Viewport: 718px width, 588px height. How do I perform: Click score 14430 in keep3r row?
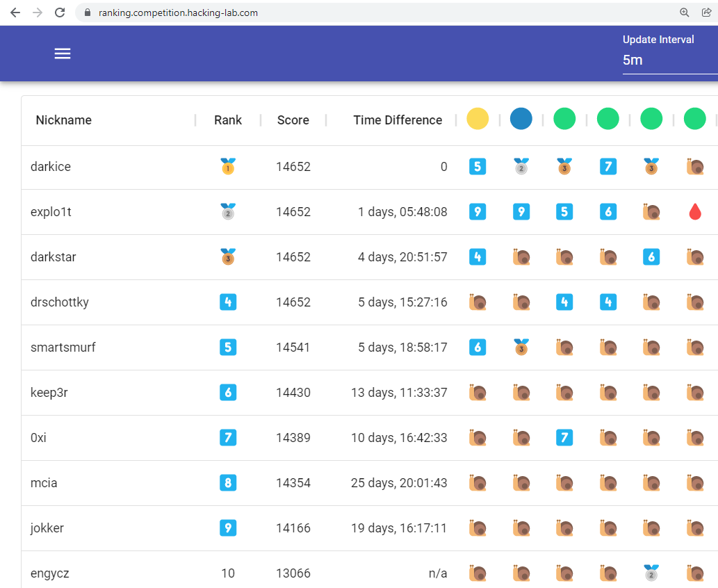[x=293, y=393]
